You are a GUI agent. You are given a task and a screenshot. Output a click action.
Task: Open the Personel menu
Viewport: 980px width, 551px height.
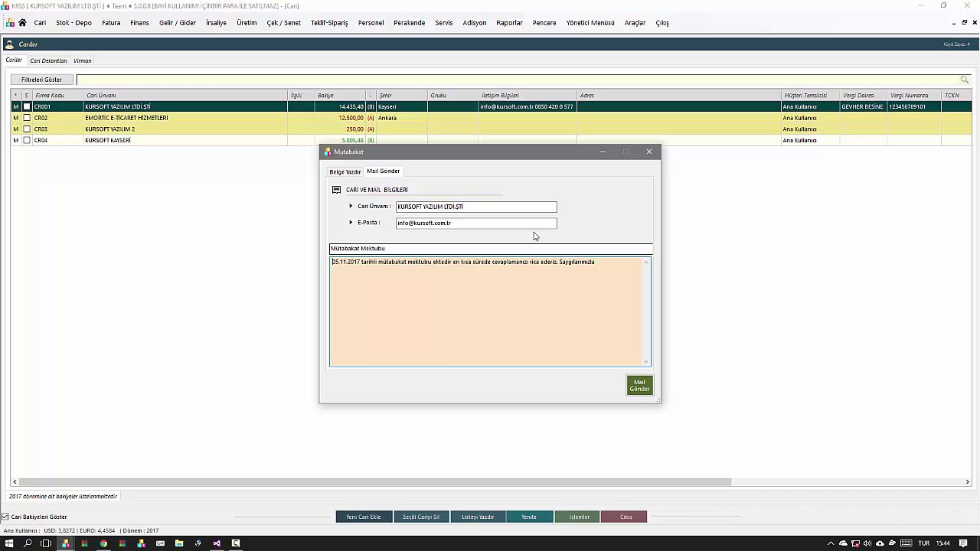coord(371,23)
